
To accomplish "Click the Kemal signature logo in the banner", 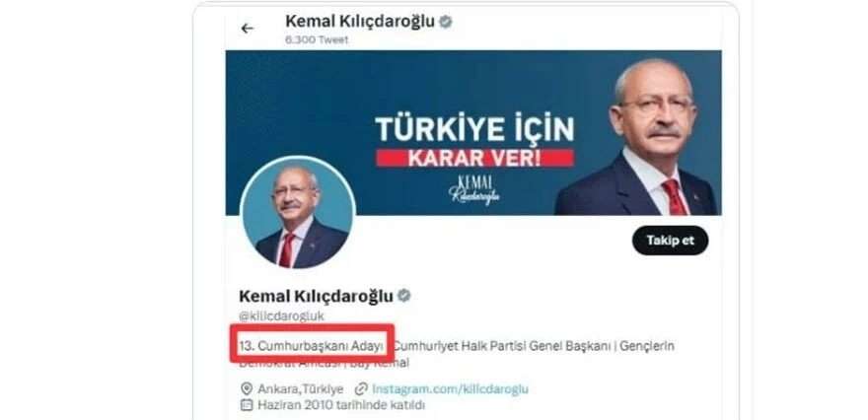I will coord(473,190).
